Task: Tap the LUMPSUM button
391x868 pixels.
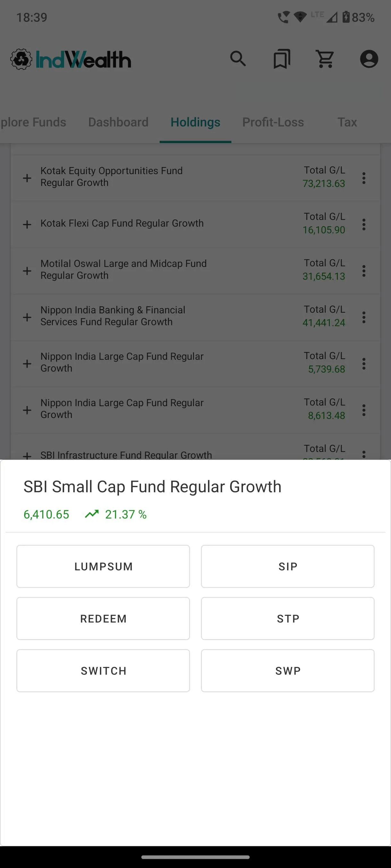Action: pyautogui.click(x=103, y=567)
